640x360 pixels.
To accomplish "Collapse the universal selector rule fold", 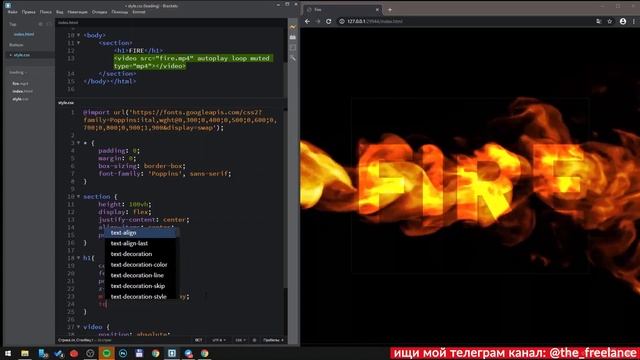I will tap(79, 143).
